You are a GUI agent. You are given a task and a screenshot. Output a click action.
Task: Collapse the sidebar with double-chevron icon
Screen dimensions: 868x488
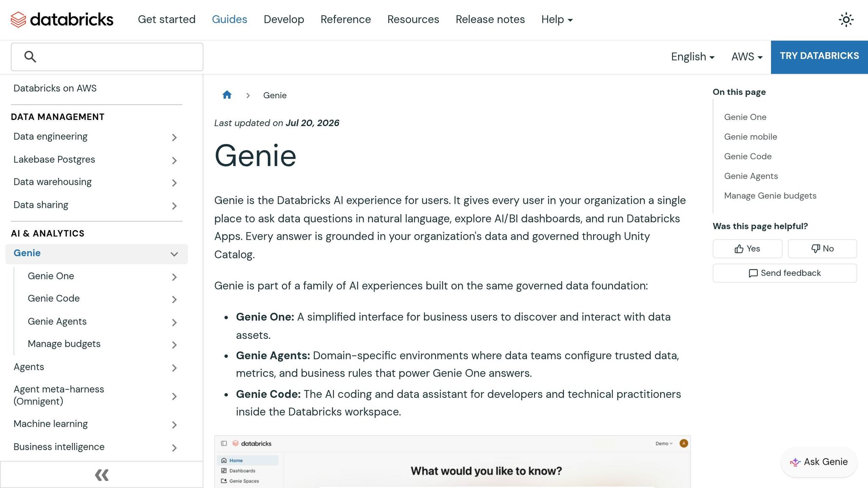click(102, 475)
